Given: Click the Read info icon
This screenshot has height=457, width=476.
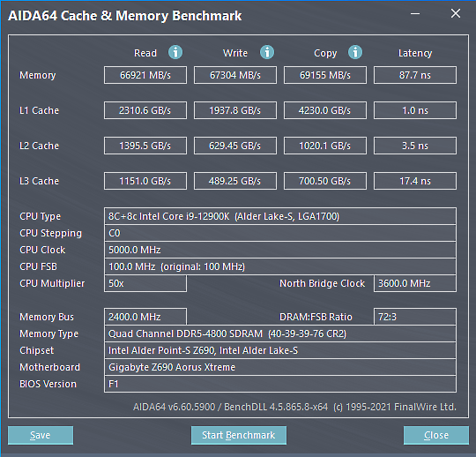Looking at the screenshot, I should tap(175, 52).
